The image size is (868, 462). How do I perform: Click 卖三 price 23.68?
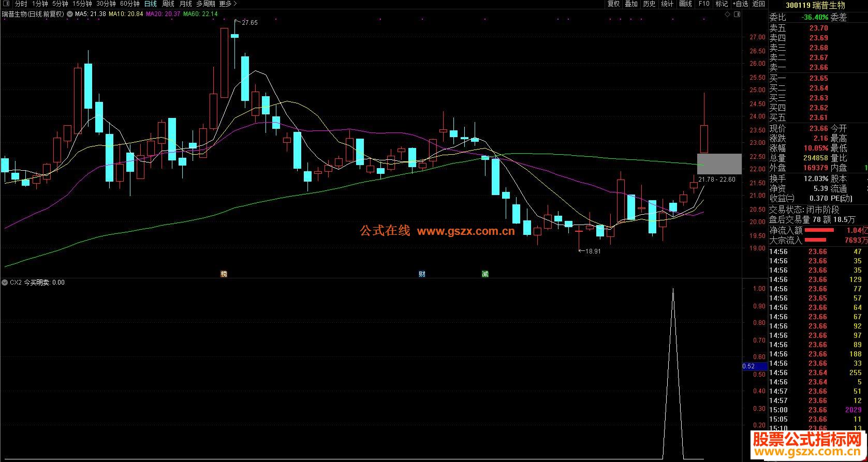click(819, 48)
